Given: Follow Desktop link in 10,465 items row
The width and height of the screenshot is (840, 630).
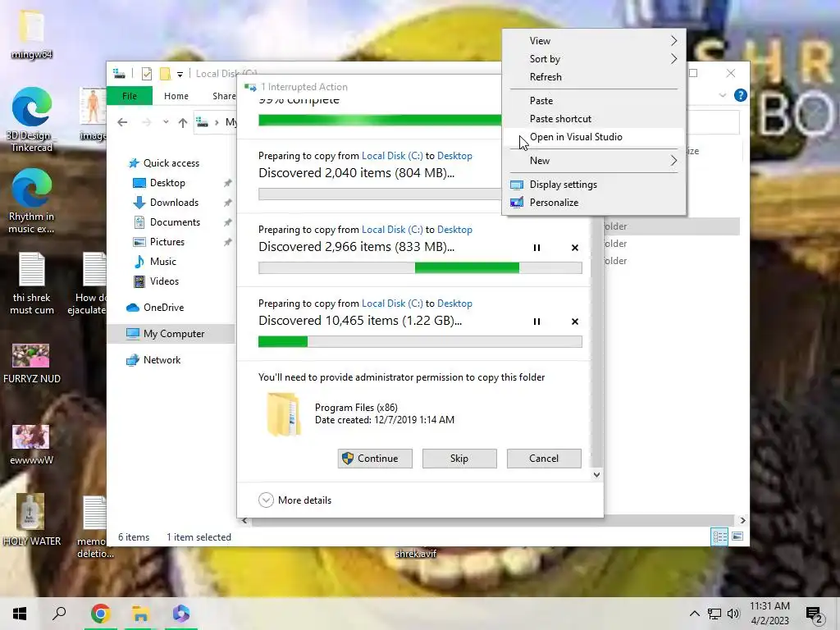Looking at the screenshot, I should pyautogui.click(x=454, y=304).
